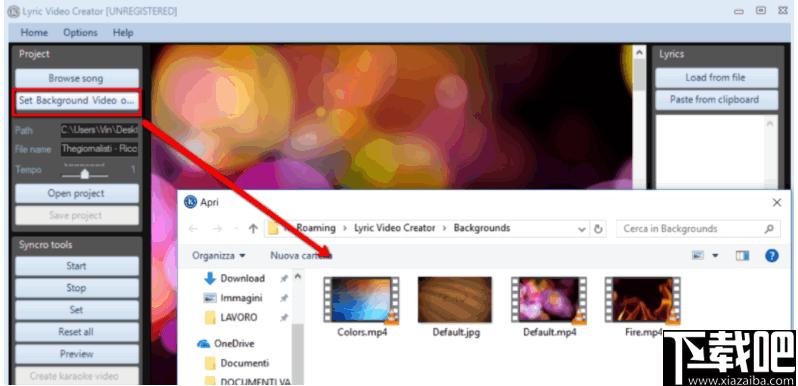Click the view mode icon in the dialog toolbar

[698, 256]
